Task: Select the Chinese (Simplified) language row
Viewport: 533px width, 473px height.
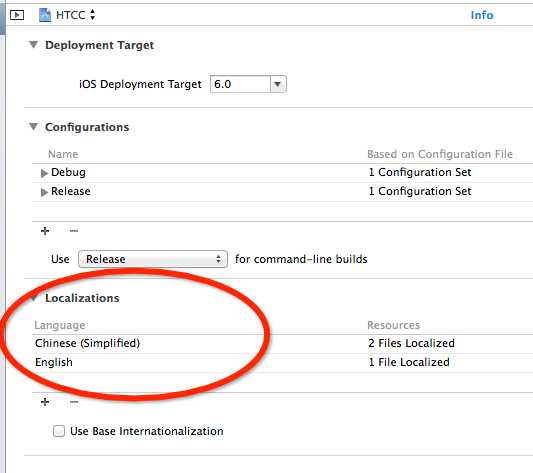Action: 282,343
